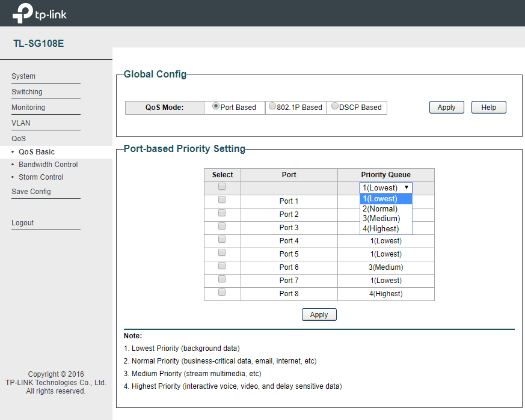The height and width of the screenshot is (420, 525).
Task: Check the Port 7 checkbox
Action: (222, 279)
